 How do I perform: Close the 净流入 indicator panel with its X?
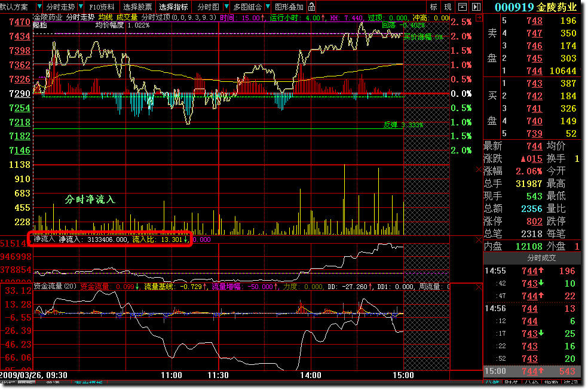[479, 240]
